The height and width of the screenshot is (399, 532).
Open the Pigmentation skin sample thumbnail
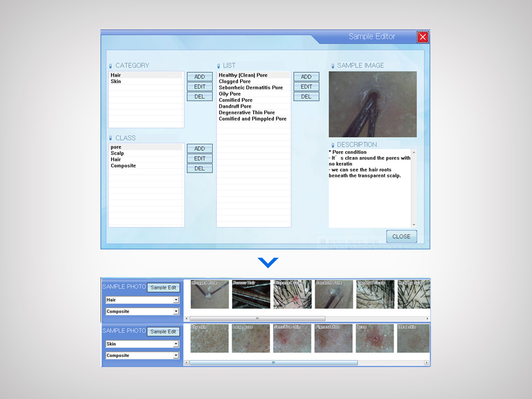(333, 339)
